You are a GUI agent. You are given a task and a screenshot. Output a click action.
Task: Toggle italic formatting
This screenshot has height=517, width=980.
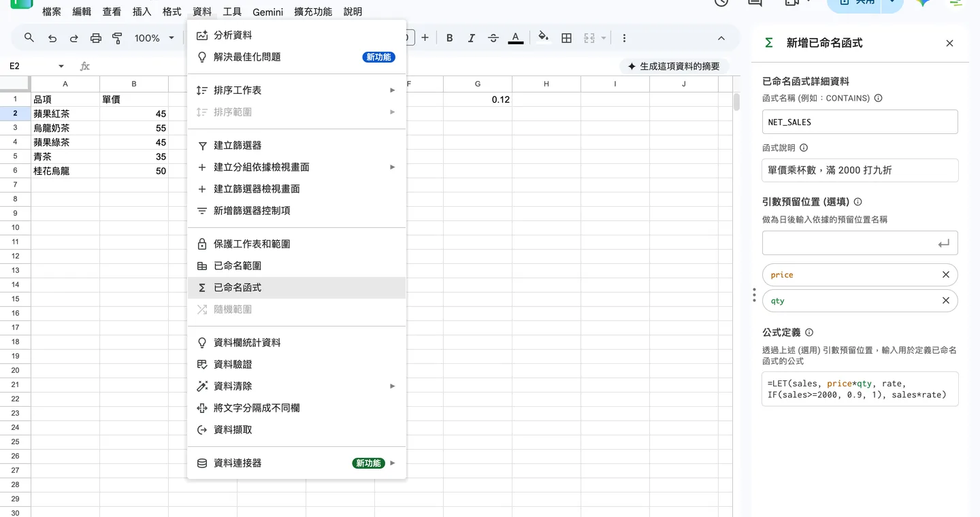tap(471, 38)
